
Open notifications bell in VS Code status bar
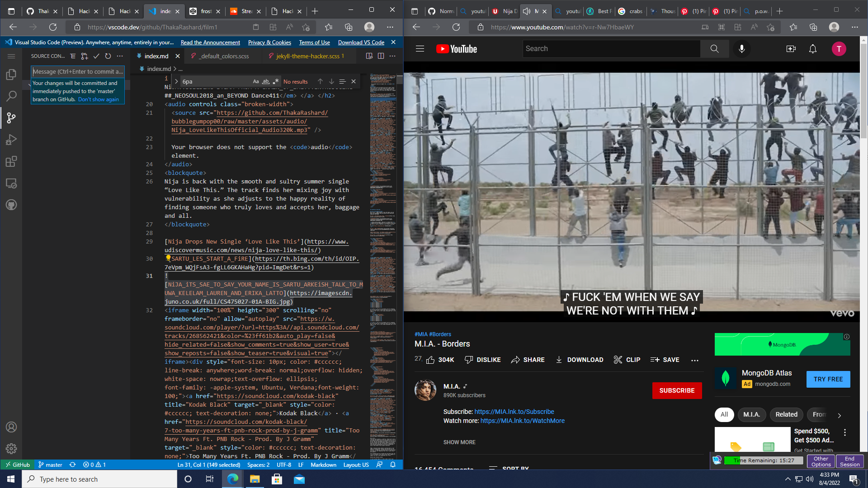coord(393,465)
